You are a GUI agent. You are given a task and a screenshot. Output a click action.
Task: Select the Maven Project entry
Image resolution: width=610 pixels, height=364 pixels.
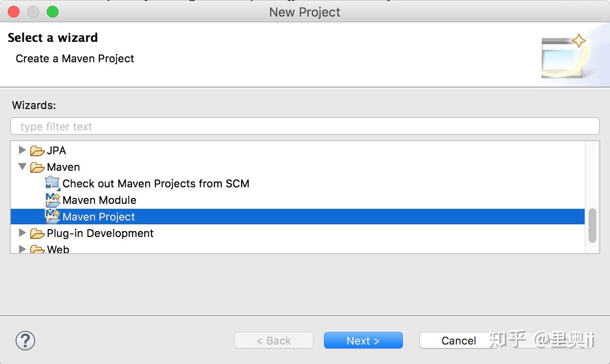coord(298,217)
